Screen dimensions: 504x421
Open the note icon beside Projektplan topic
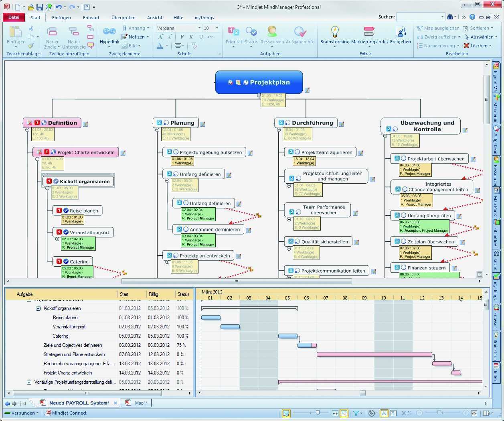tap(307, 90)
